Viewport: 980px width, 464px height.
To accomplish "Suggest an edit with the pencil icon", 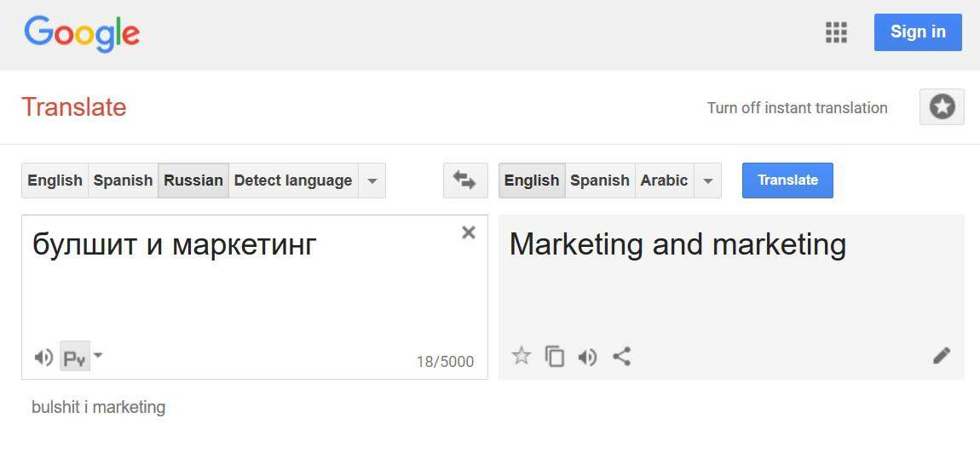I will click(x=942, y=356).
